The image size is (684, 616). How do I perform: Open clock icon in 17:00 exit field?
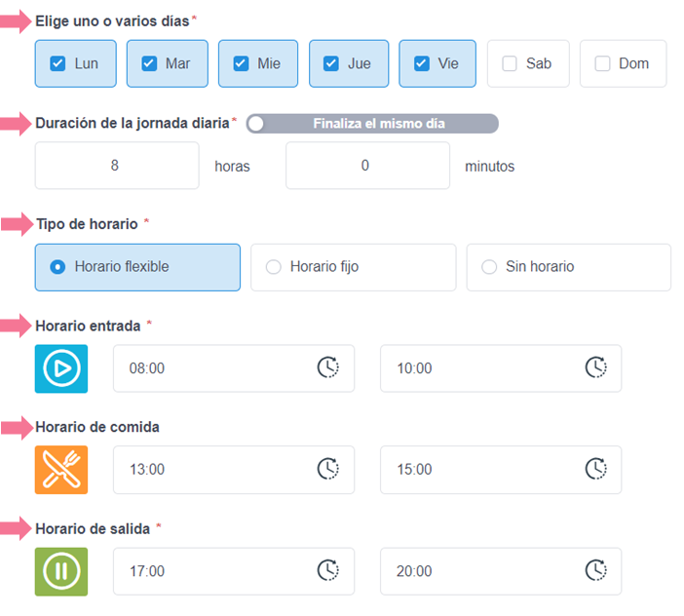coord(328,571)
